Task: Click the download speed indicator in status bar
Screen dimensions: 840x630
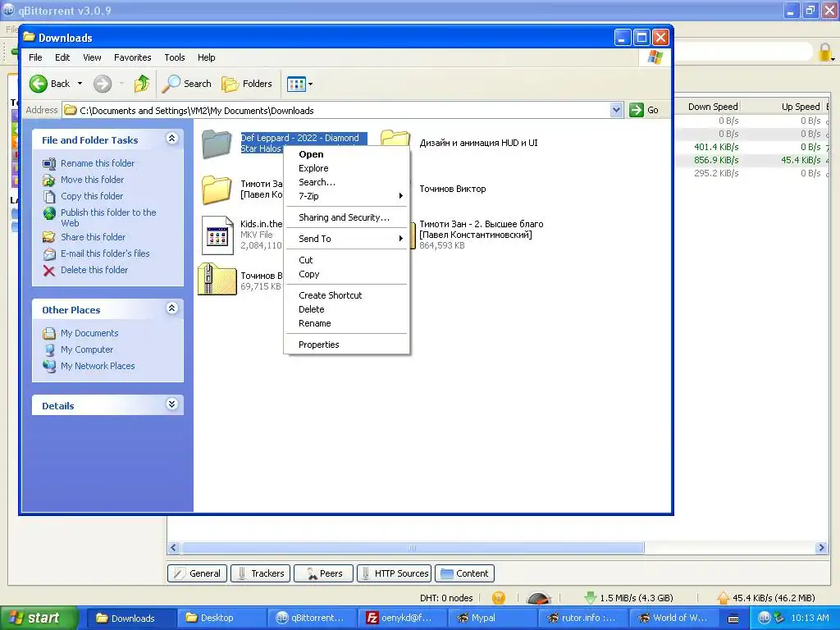Action: tap(629, 598)
